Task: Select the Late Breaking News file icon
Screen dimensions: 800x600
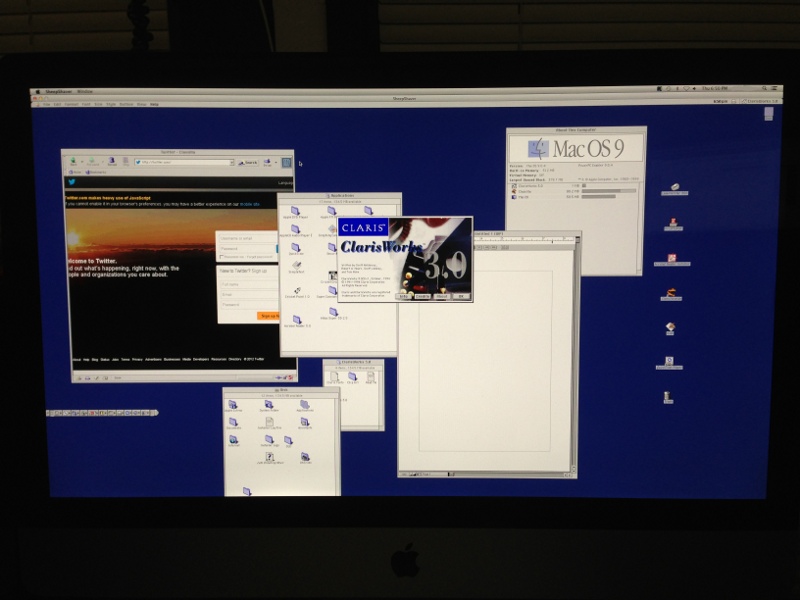Action: coord(269,456)
